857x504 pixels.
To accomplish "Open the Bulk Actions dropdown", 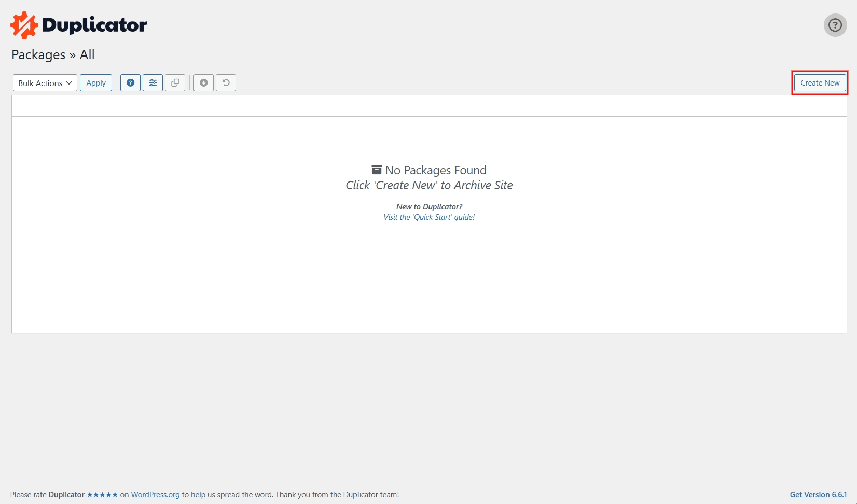I will (x=45, y=83).
